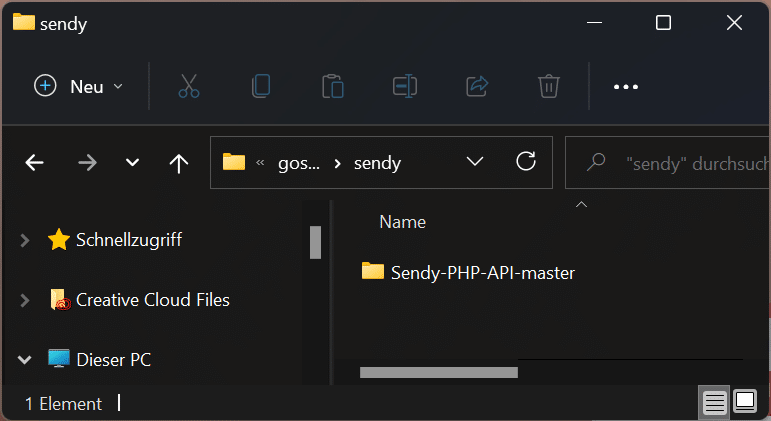The height and width of the screenshot is (421, 771).
Task: Select the gos... breadcrumb segment
Action: coord(299,163)
